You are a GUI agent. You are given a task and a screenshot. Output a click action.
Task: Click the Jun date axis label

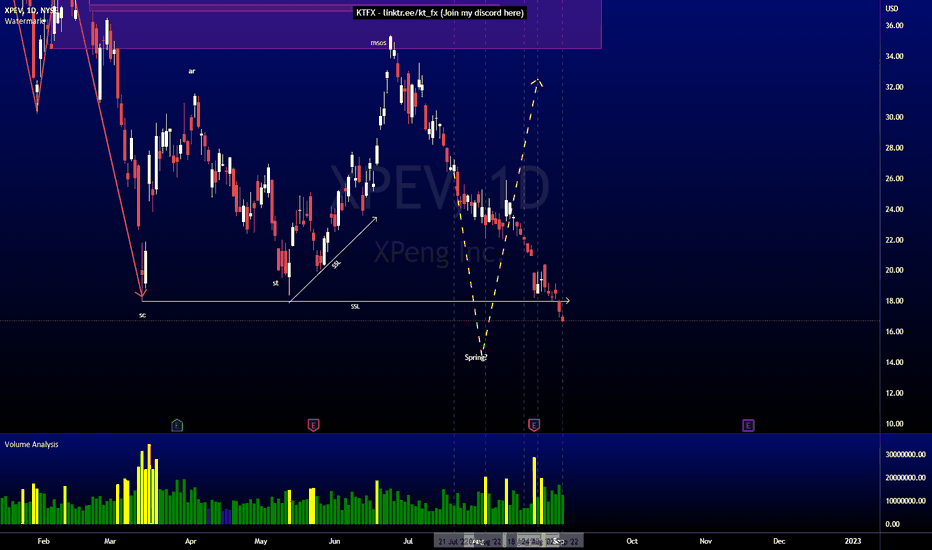335,541
